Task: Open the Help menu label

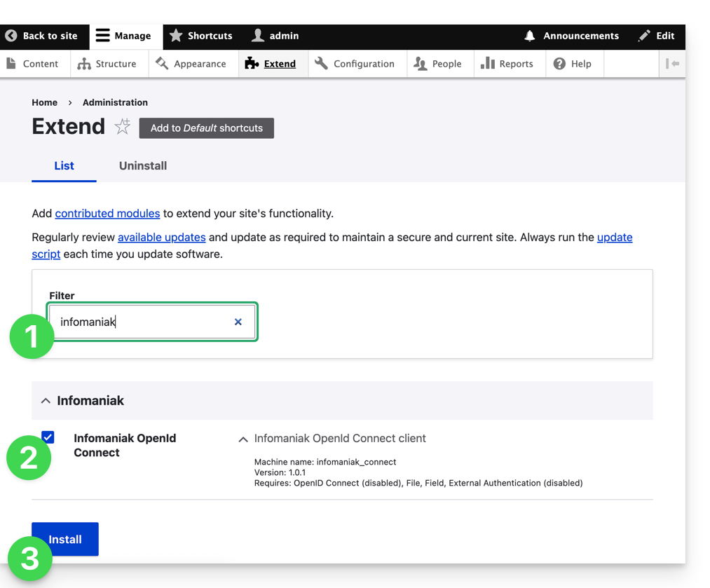Action: (x=582, y=64)
